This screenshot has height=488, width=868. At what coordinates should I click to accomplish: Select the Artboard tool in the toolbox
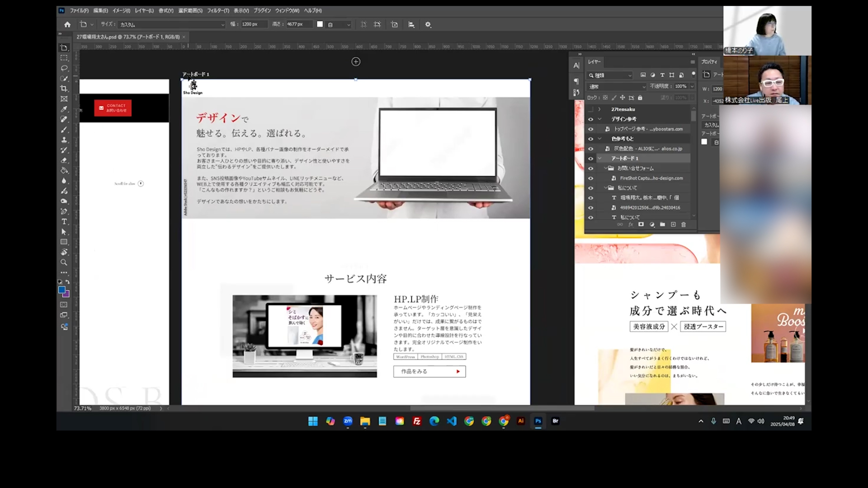[64, 48]
